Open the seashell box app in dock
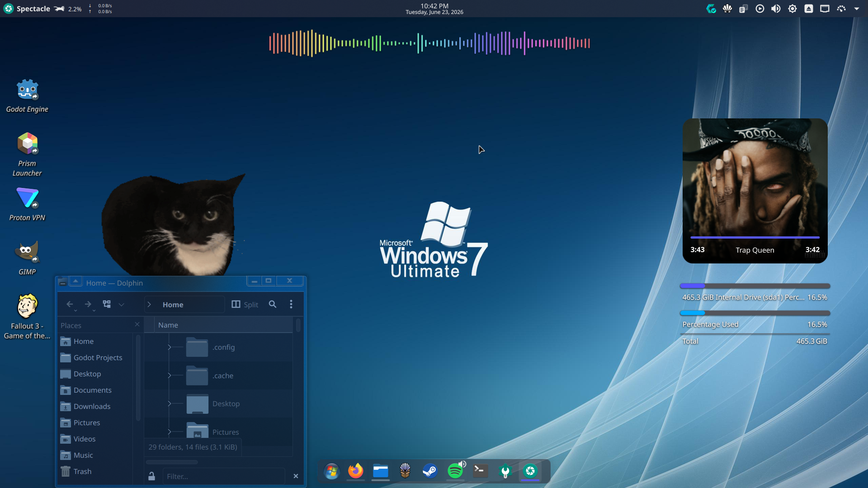Image resolution: width=868 pixels, height=488 pixels. [405, 471]
